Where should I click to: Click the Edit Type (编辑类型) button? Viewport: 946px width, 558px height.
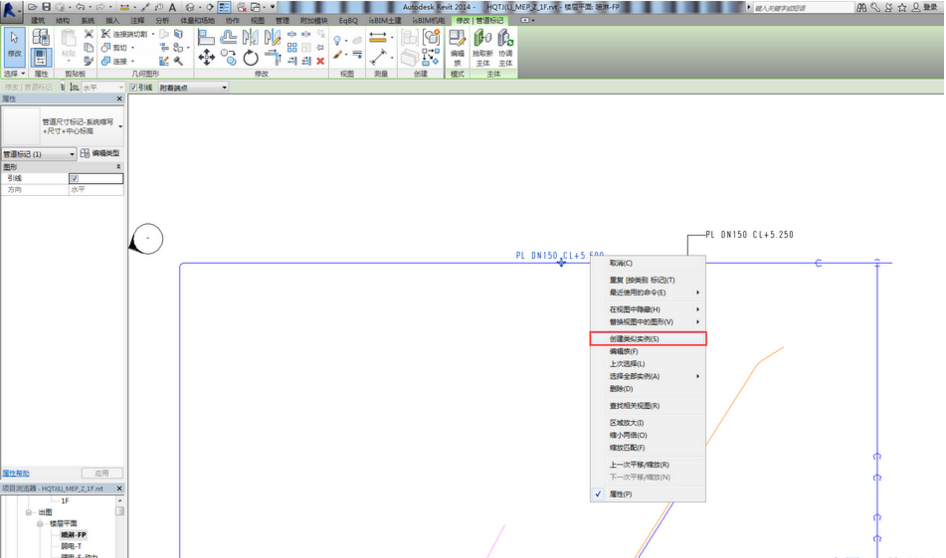(x=100, y=154)
